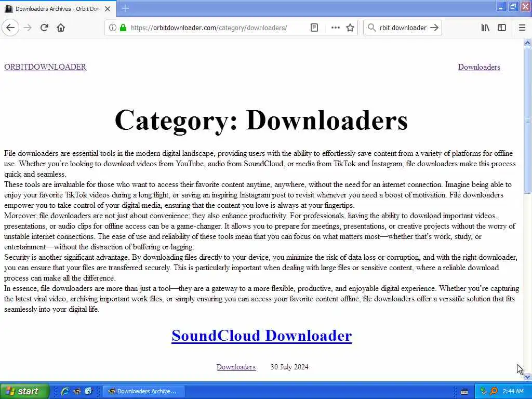The height and width of the screenshot is (399, 532).
Task: Click the 'rbit downloader' search box
Action: pyautogui.click(x=403, y=28)
